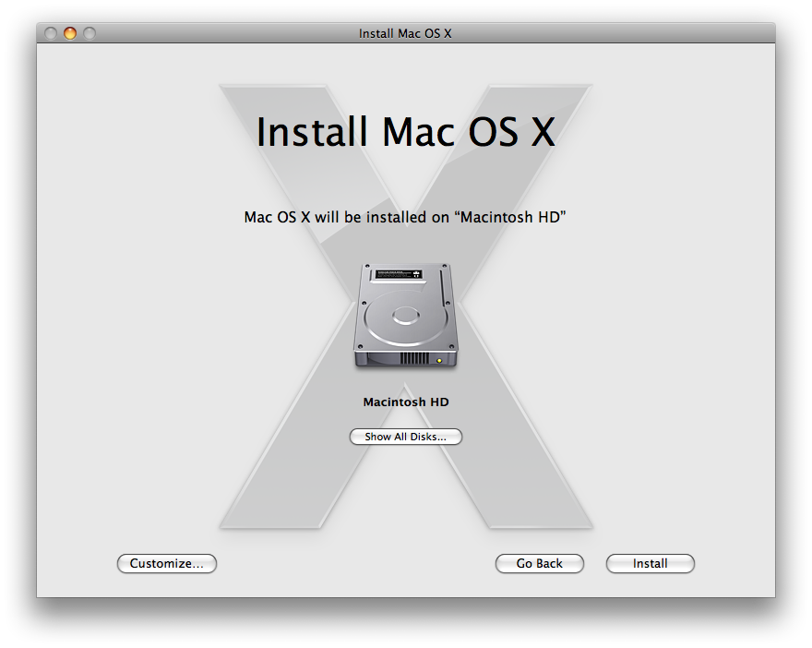Click the Macintosh HD disk label

pos(406,402)
